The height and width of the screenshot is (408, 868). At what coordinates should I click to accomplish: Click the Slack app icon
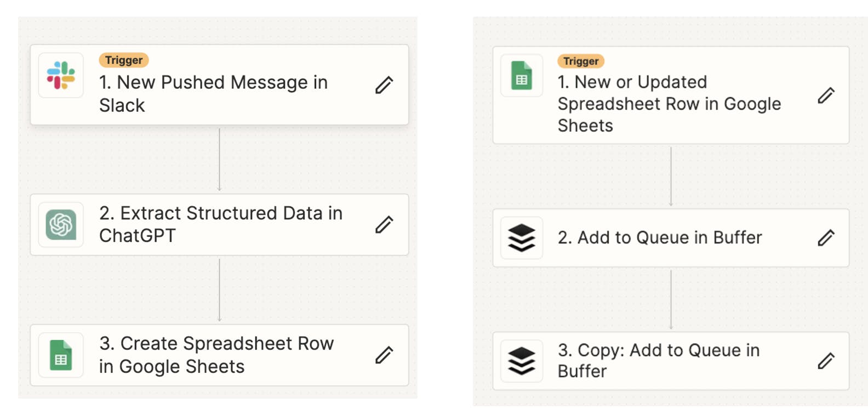(x=61, y=75)
